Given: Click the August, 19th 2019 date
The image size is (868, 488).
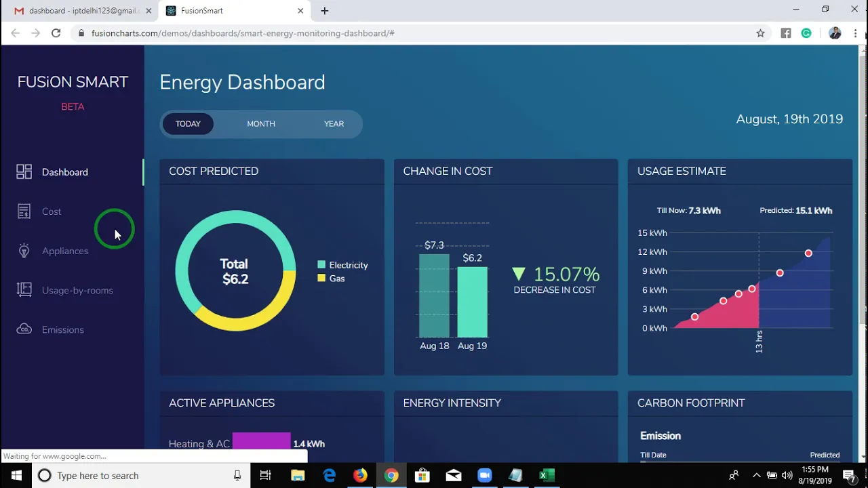Looking at the screenshot, I should point(789,119).
